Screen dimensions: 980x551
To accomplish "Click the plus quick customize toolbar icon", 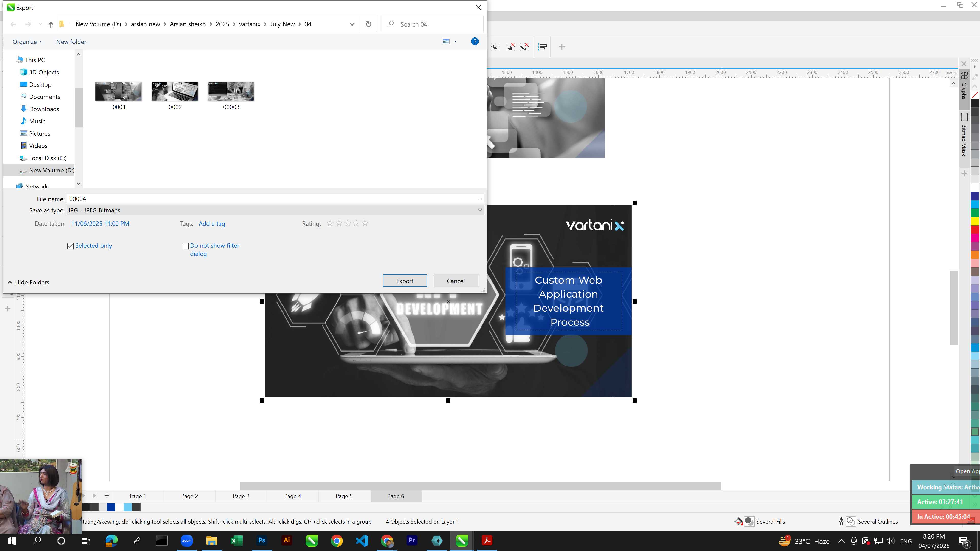I will [562, 47].
